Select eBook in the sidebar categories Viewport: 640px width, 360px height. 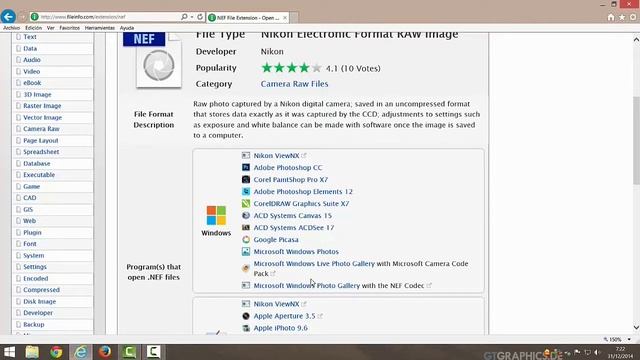[32, 82]
